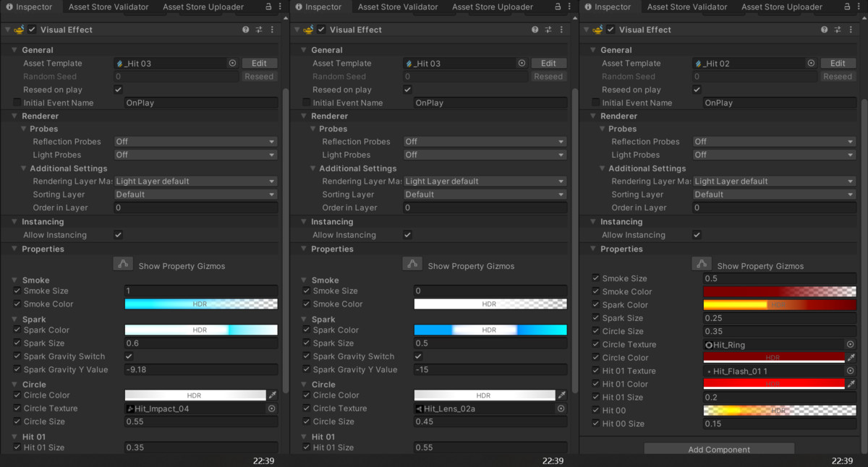Click Circle Color eyedropper in right Inspector

click(851, 358)
